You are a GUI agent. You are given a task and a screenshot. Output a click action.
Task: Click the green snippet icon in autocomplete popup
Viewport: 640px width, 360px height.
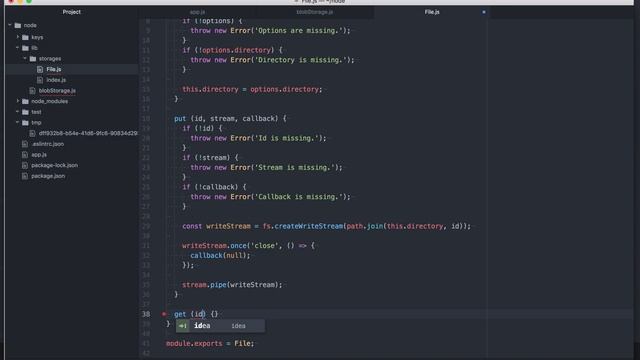tap(182, 326)
